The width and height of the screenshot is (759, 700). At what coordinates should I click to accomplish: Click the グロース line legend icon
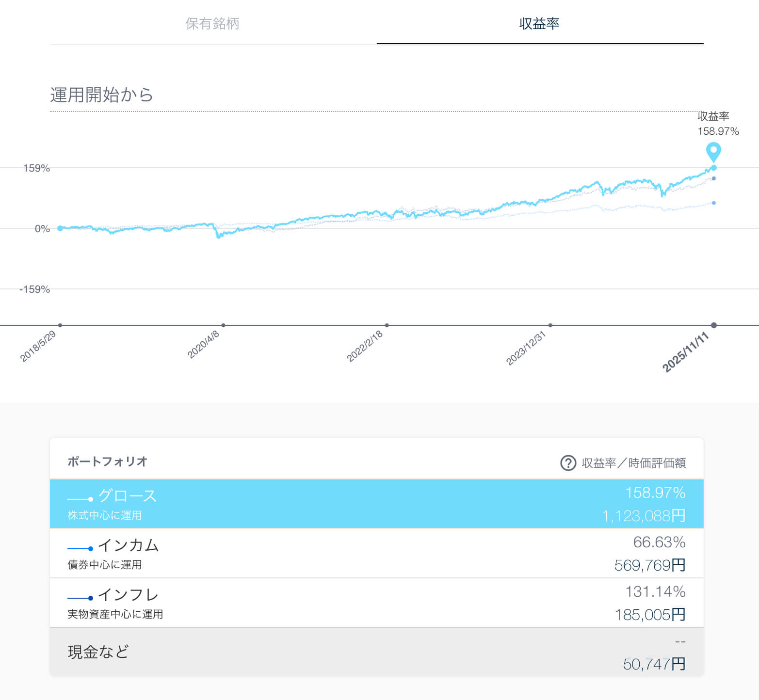coord(81,499)
